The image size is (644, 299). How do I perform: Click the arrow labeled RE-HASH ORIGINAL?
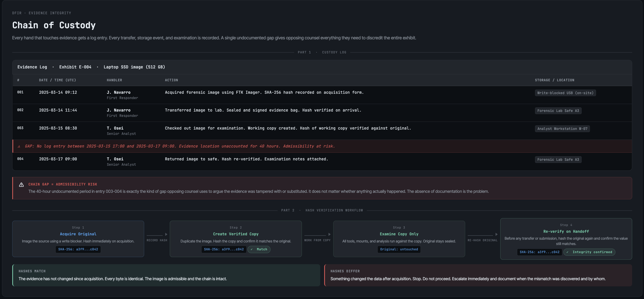(x=483, y=234)
